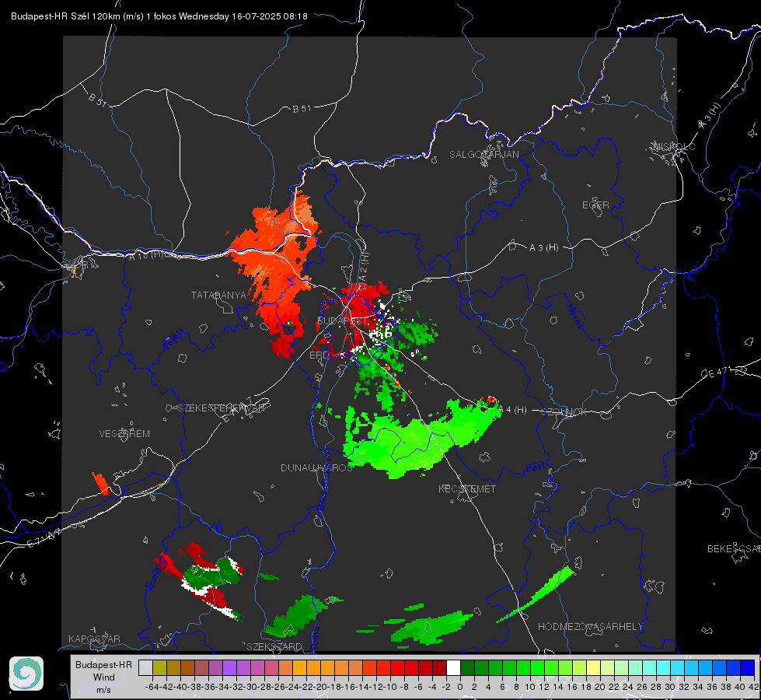Image resolution: width=761 pixels, height=700 pixels.
Task: Click the BUDAPEST city label
Action: point(343,321)
